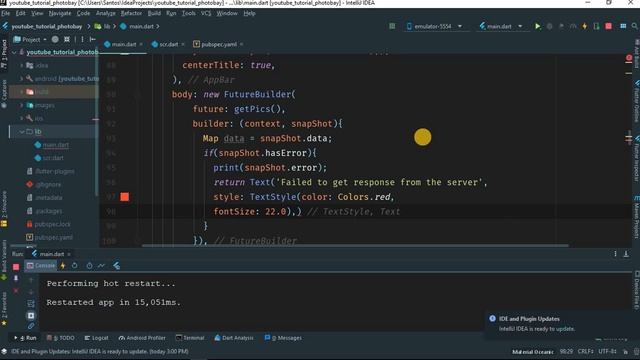Select the main.dart editor tab
Viewport: 640px width, 360px height.
click(123, 44)
